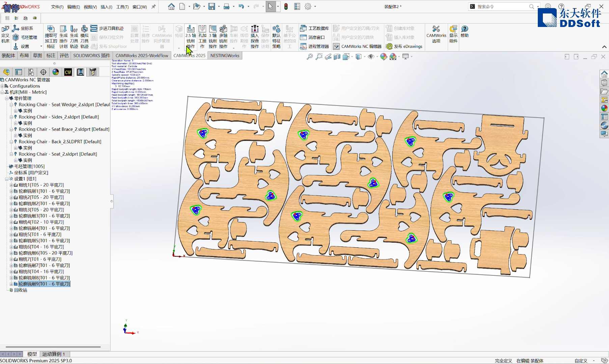Click the 定义机床 (Define Machine) icon

click(x=5, y=34)
